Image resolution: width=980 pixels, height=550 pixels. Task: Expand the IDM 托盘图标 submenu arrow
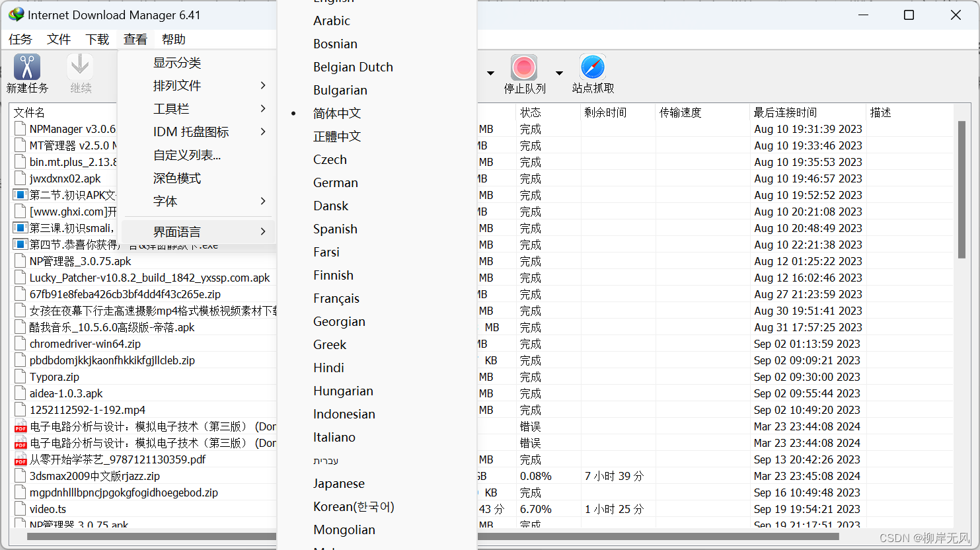point(263,132)
